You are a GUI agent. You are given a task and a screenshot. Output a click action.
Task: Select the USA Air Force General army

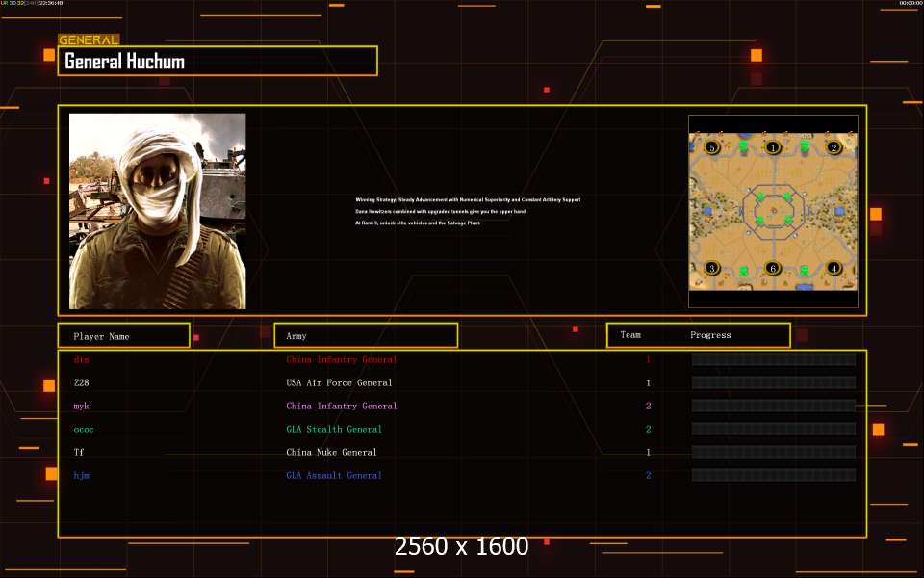click(x=339, y=383)
